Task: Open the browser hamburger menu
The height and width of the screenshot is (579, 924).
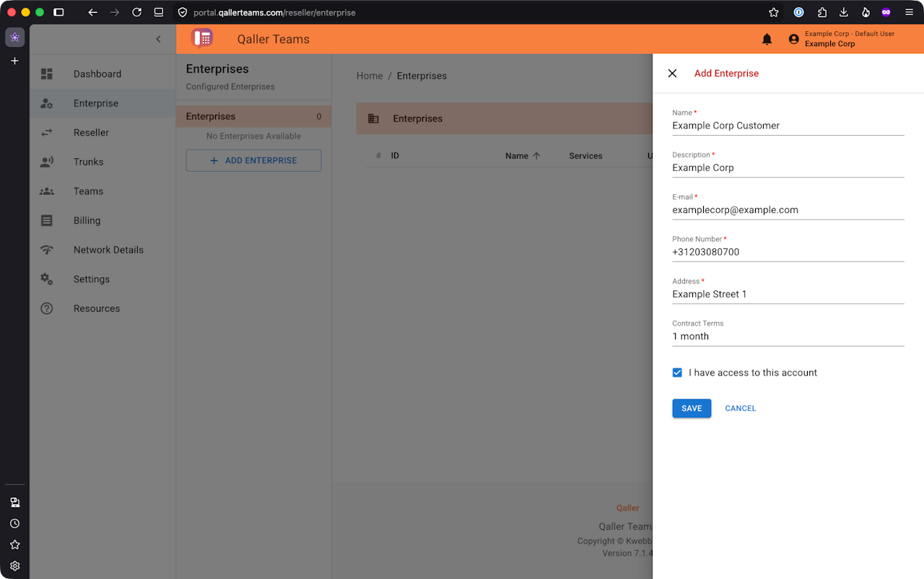Action: point(909,12)
